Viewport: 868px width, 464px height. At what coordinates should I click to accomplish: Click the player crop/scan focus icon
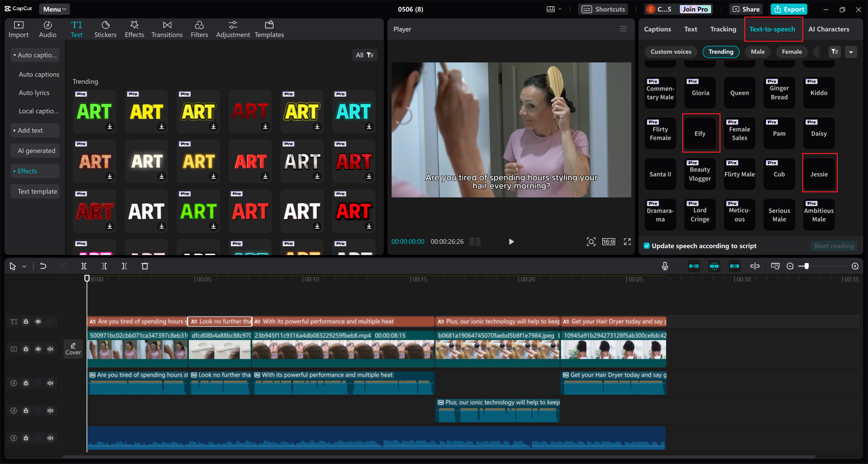(591, 241)
